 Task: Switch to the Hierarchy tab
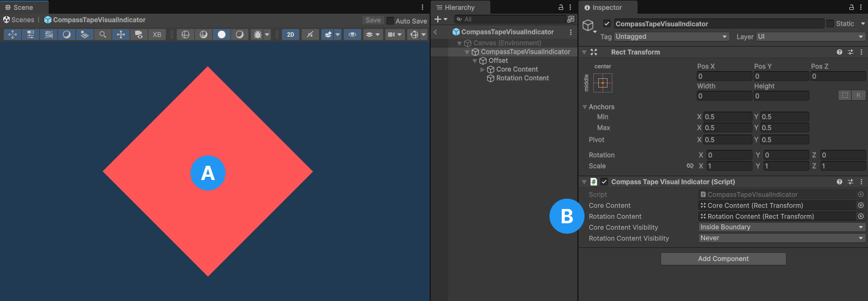coord(460,8)
